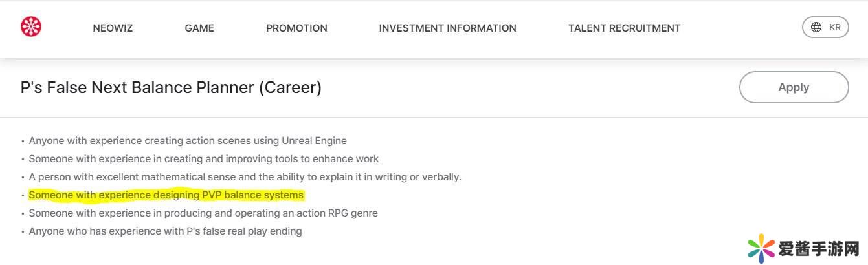
Task: Open the INVESTMENT INFORMATION menu
Action: [447, 28]
